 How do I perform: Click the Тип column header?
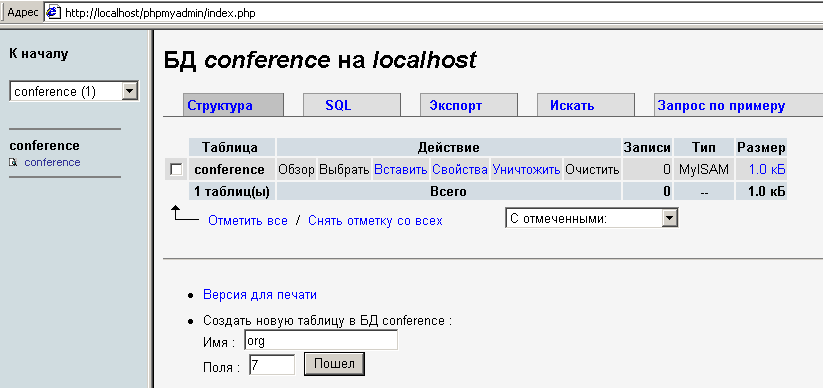704,147
